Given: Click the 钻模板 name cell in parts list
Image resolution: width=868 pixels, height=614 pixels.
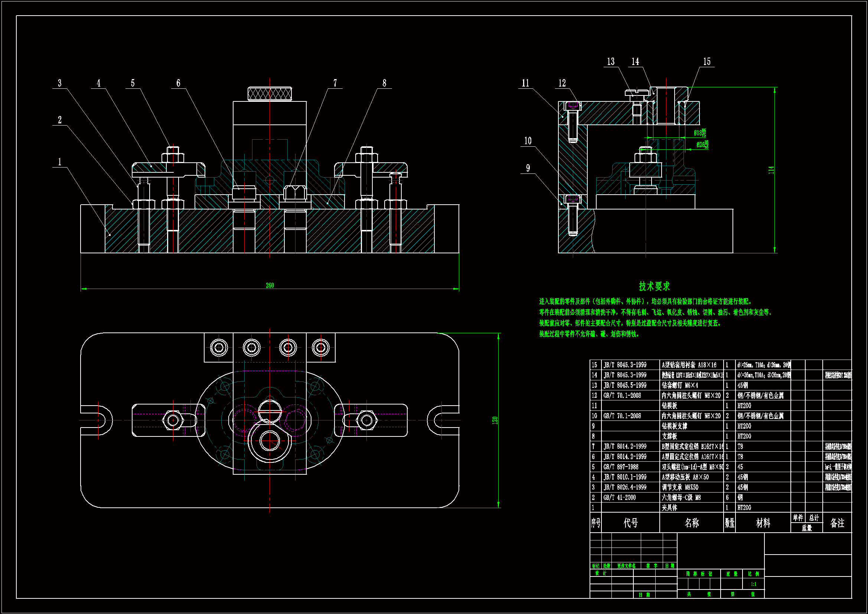Looking at the screenshot, I should tap(669, 406).
